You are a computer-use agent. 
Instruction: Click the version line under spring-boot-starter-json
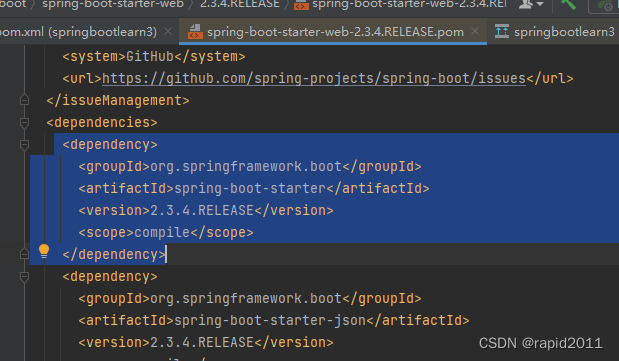[x=206, y=342]
